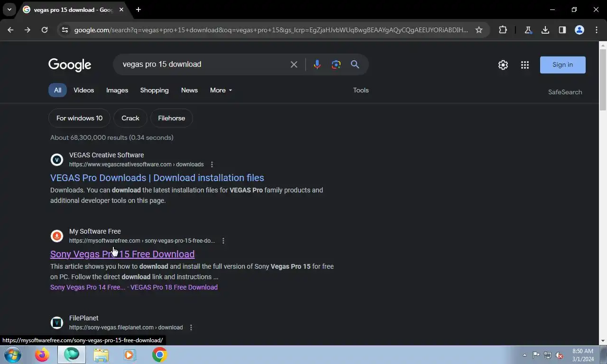Image resolution: width=607 pixels, height=364 pixels.
Task: Open Google quick settings gear
Action: pyautogui.click(x=503, y=65)
